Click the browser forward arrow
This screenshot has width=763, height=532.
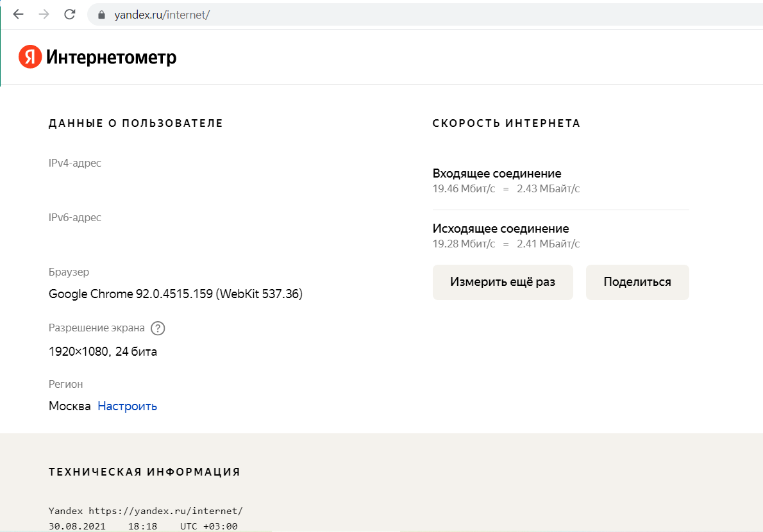pos(44,14)
